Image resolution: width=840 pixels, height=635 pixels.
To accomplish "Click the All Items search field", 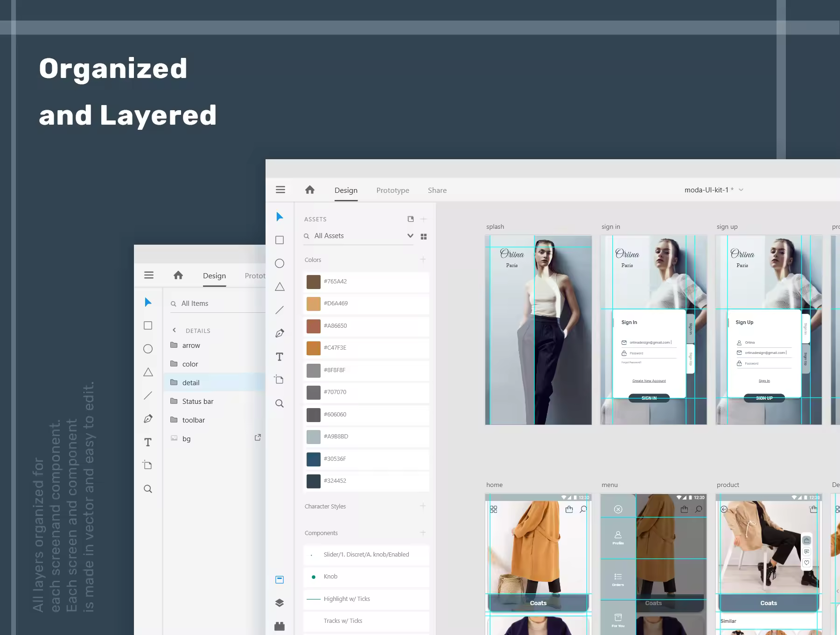I will [x=217, y=304].
